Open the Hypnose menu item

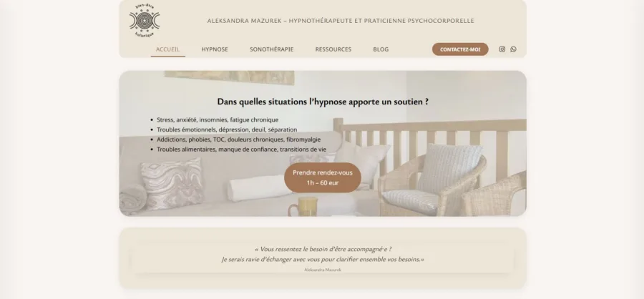[x=215, y=49]
